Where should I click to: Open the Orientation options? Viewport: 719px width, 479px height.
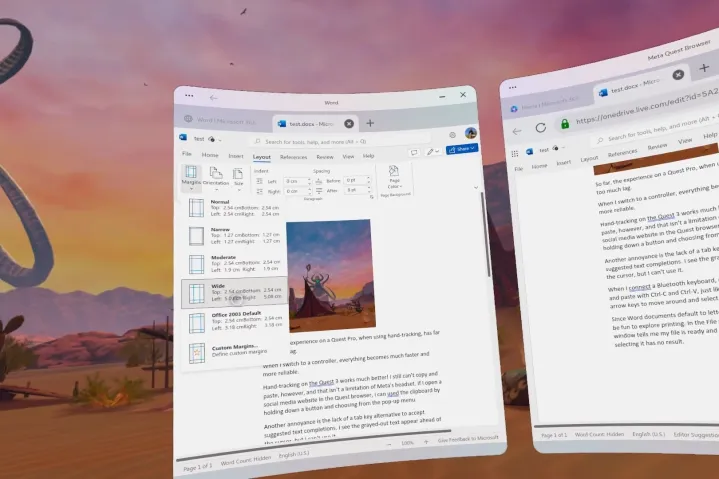point(216,177)
